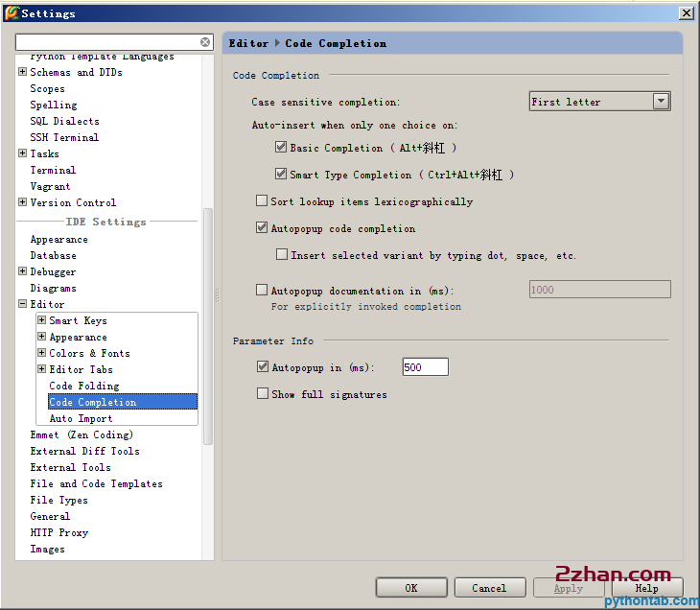Enable Sort lookup items lexicographically
The height and width of the screenshot is (610, 700).
coord(262,201)
